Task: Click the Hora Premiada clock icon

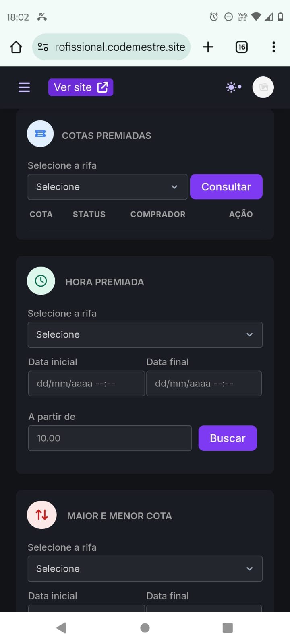Action: [x=41, y=281]
